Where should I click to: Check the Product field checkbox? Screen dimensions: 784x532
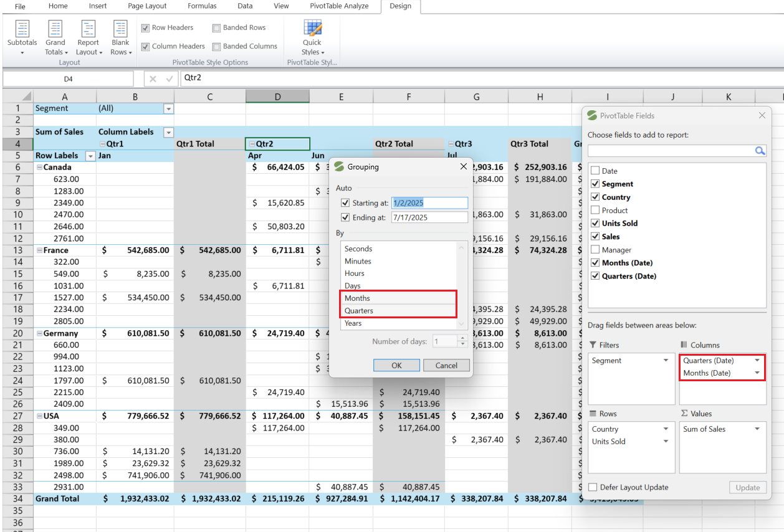(595, 211)
